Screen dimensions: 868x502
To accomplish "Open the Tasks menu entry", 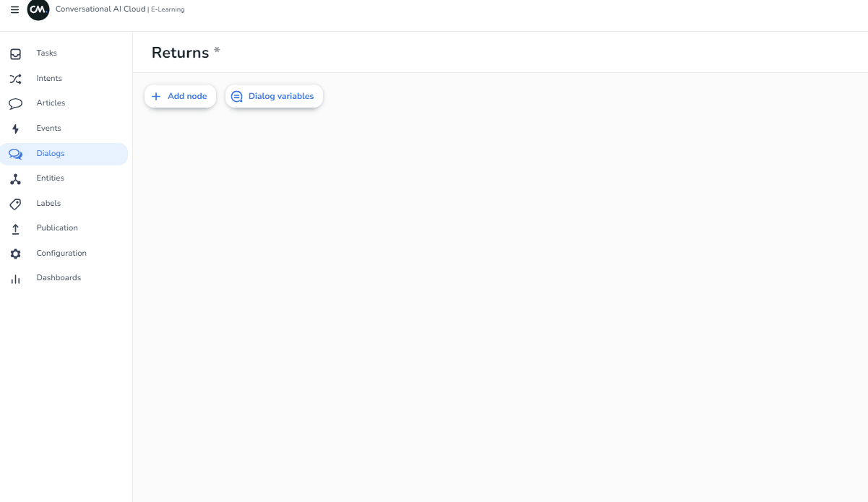I will point(46,53).
